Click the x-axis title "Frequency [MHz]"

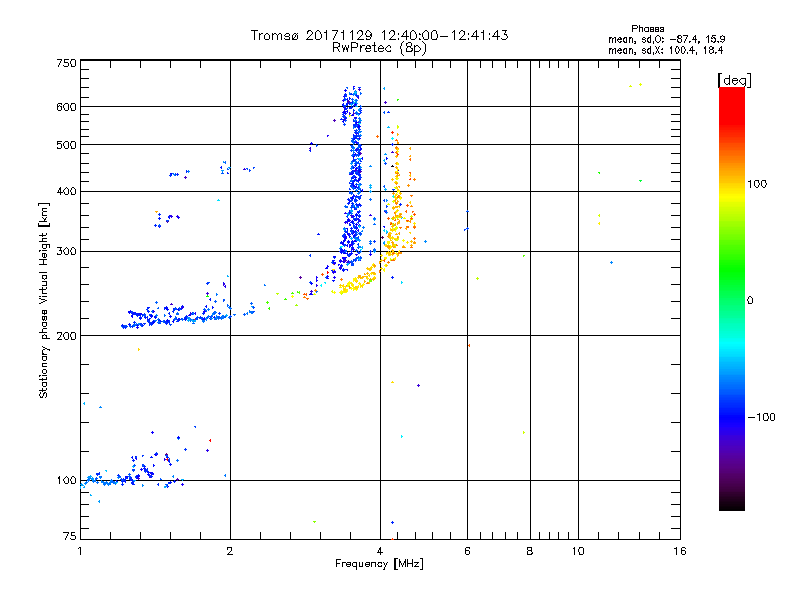pos(379,564)
